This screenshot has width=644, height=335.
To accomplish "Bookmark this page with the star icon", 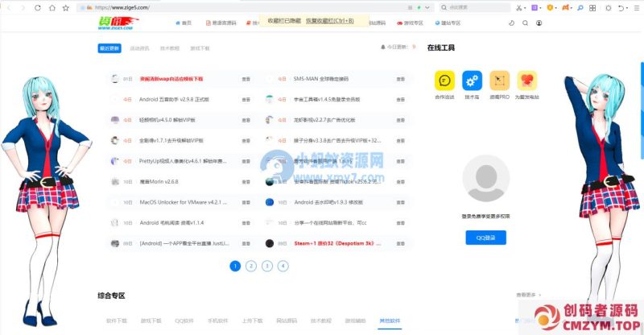I will (x=66, y=8).
